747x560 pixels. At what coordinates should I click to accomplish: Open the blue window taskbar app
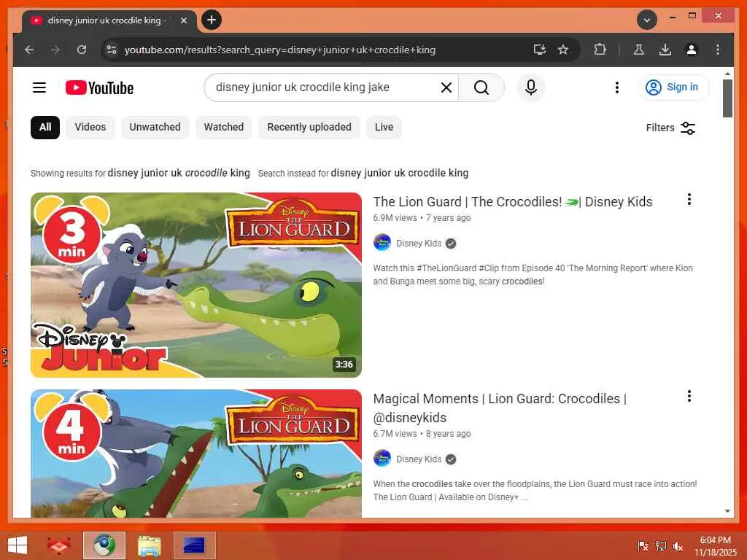coord(194,545)
